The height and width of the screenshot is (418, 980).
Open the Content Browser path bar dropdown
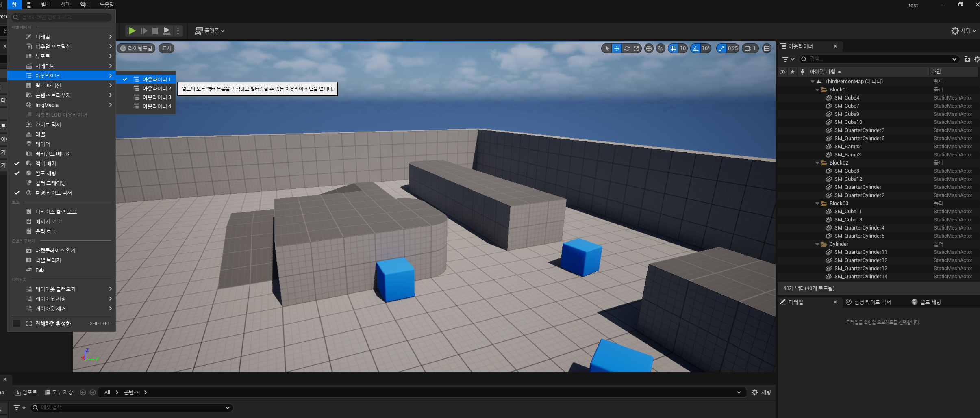(x=739, y=392)
